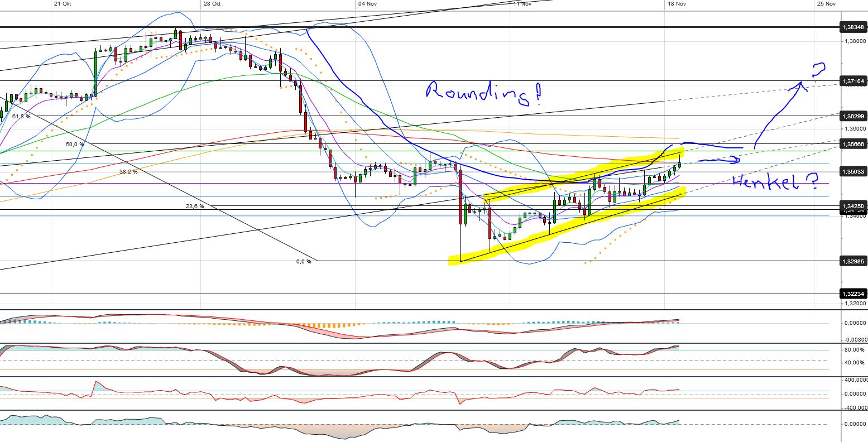Select the 1,38348 price level tag
This screenshot has height=442, width=868.
click(853, 27)
